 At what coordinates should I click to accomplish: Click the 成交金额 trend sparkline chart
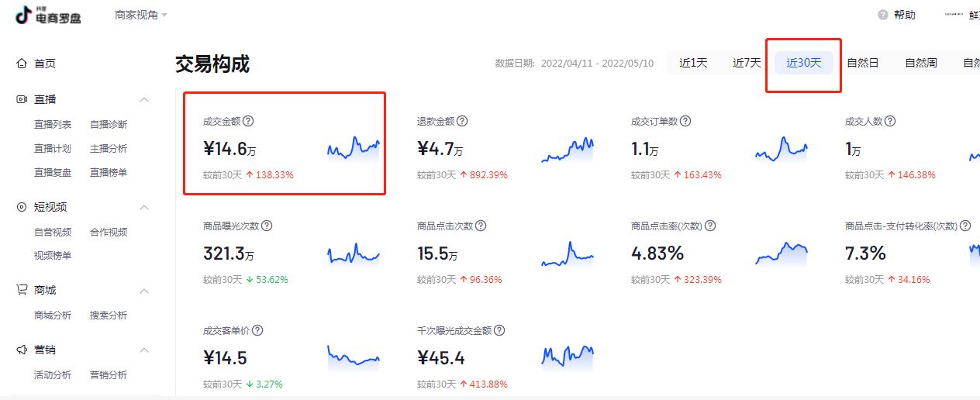(x=353, y=147)
